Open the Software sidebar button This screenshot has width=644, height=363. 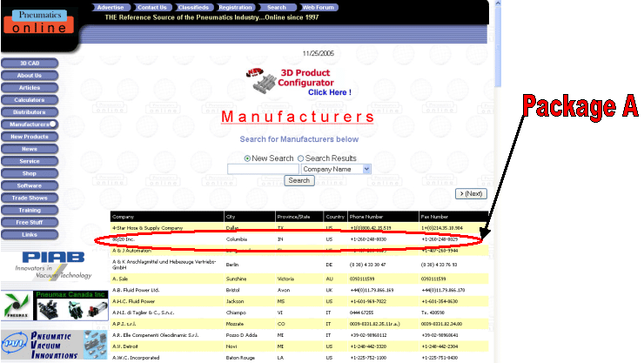tap(30, 185)
